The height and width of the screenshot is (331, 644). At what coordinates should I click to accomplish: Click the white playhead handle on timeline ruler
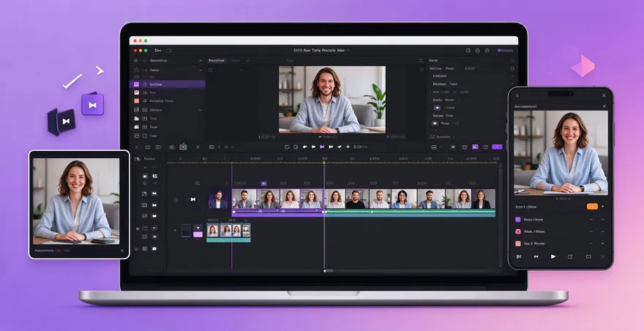[x=324, y=163]
